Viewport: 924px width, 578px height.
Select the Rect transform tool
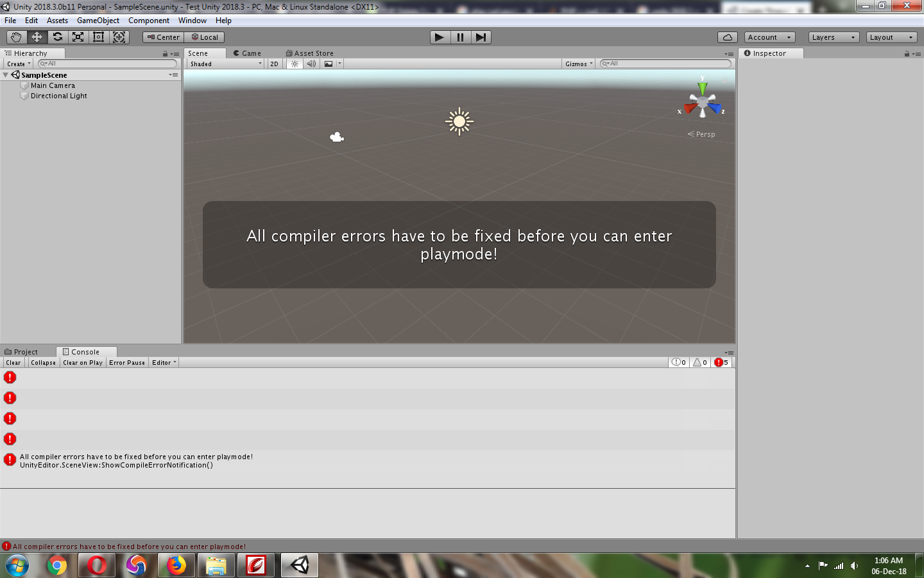[98, 37]
